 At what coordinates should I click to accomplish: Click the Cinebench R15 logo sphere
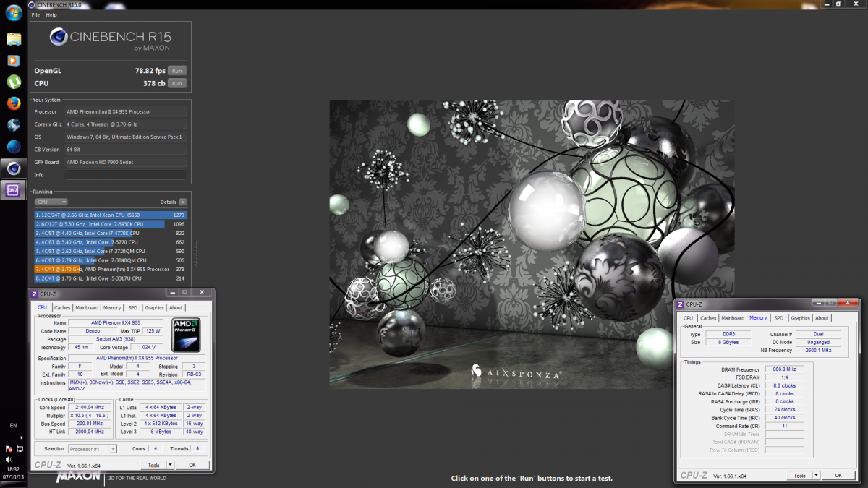(58, 37)
